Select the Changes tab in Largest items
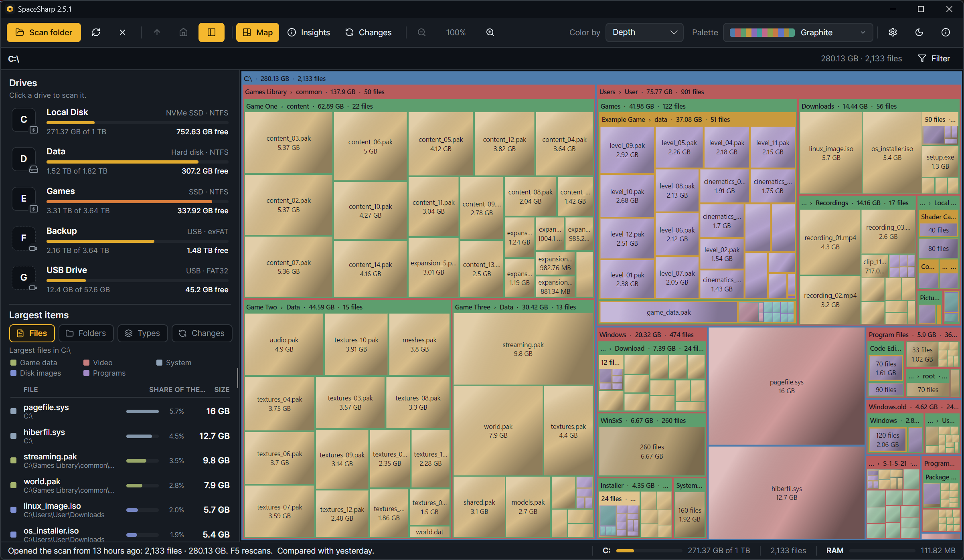Image resolution: width=964 pixels, height=560 pixels. coord(202,333)
